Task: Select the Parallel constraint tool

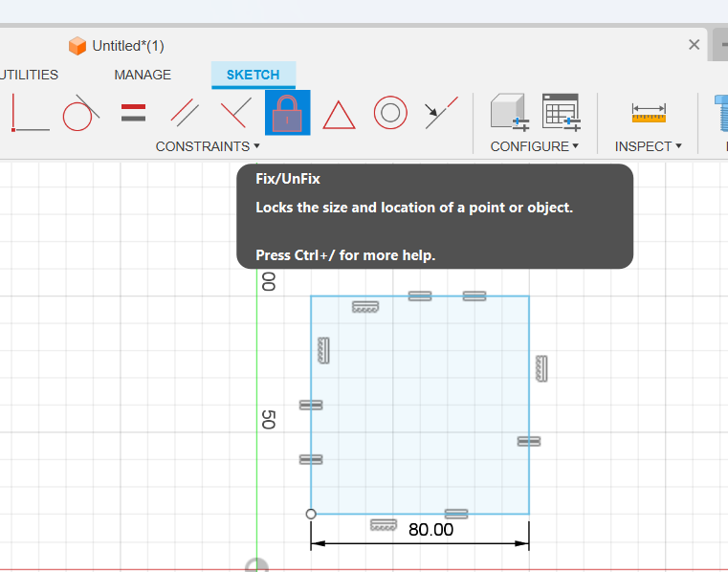Action: [185, 112]
